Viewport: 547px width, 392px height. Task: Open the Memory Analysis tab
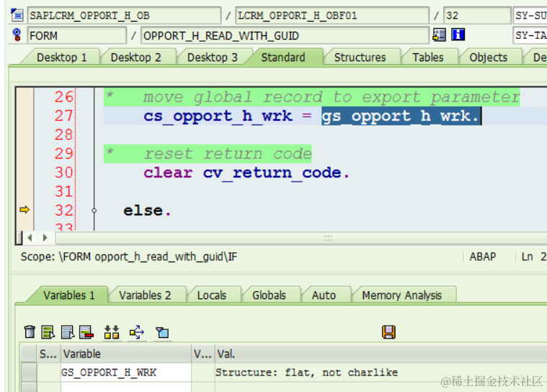(402, 295)
